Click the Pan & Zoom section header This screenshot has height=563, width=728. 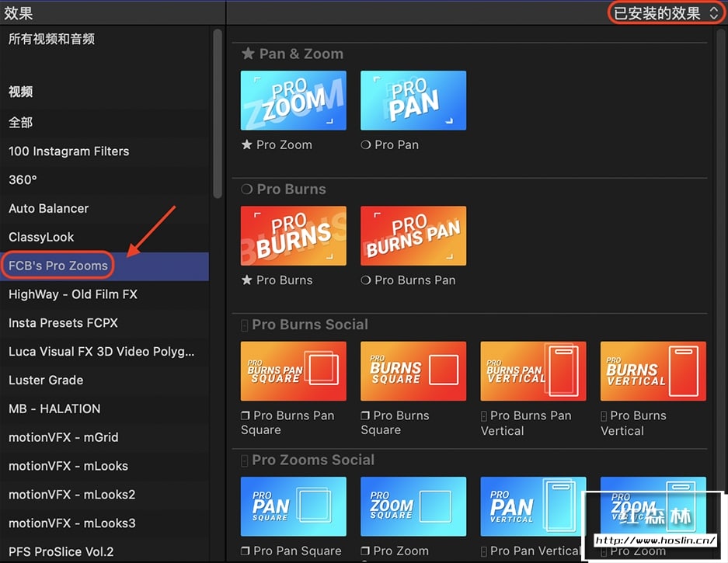292,54
